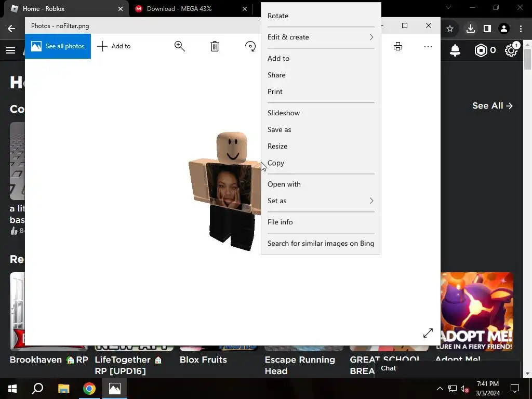Viewport: 532px width, 399px height.
Task: Click See all photos button
Action: (58, 46)
